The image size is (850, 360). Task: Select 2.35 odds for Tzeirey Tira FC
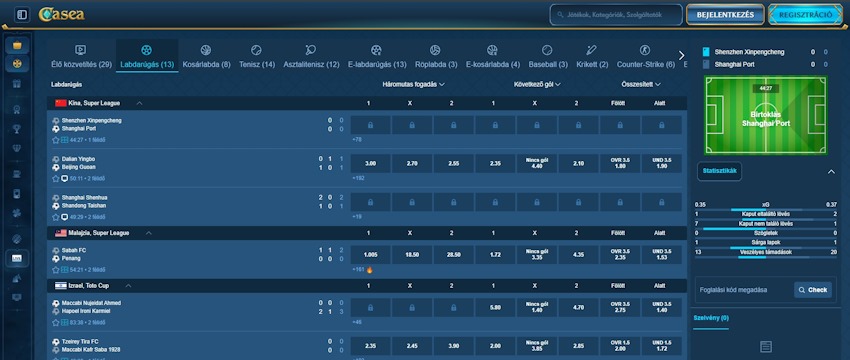click(370, 345)
